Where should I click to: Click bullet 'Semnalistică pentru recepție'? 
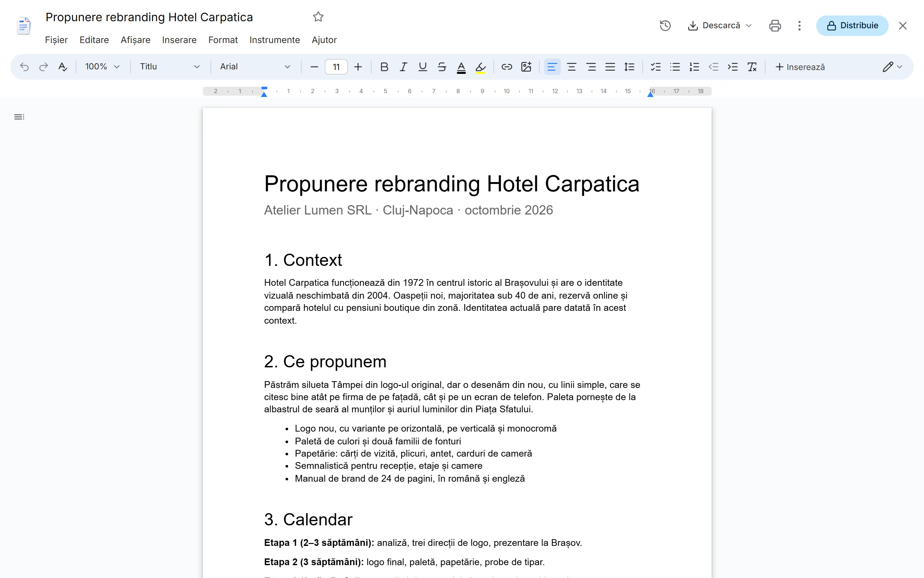pyautogui.click(x=389, y=466)
